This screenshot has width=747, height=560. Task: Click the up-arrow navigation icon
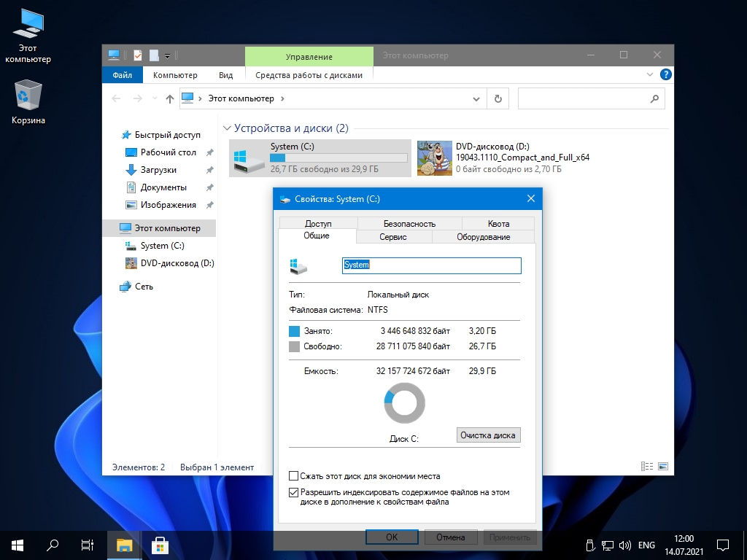[170, 98]
